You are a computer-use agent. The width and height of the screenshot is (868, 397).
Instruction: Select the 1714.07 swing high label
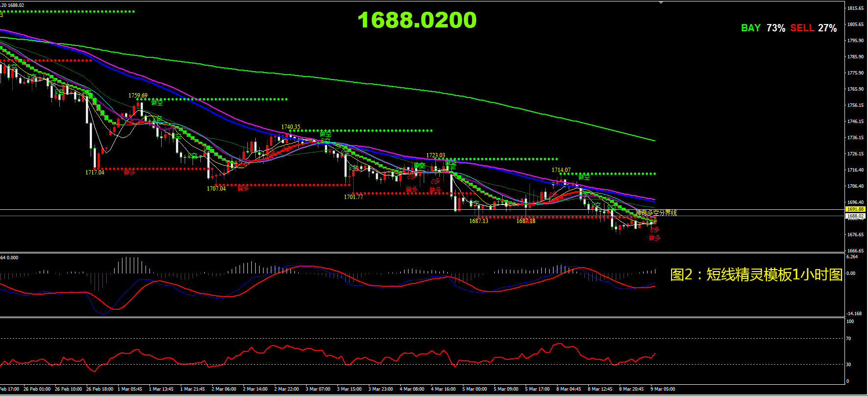coord(561,170)
